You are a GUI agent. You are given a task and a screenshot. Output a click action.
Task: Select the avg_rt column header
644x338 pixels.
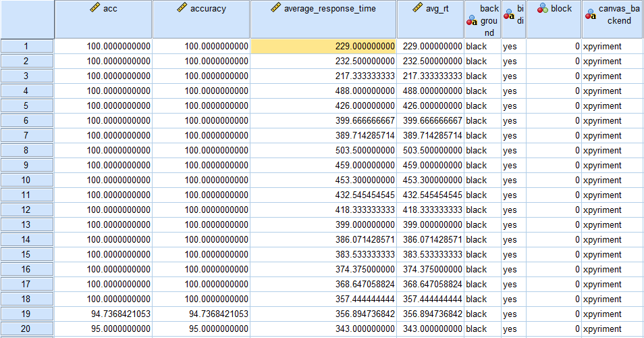click(431, 20)
